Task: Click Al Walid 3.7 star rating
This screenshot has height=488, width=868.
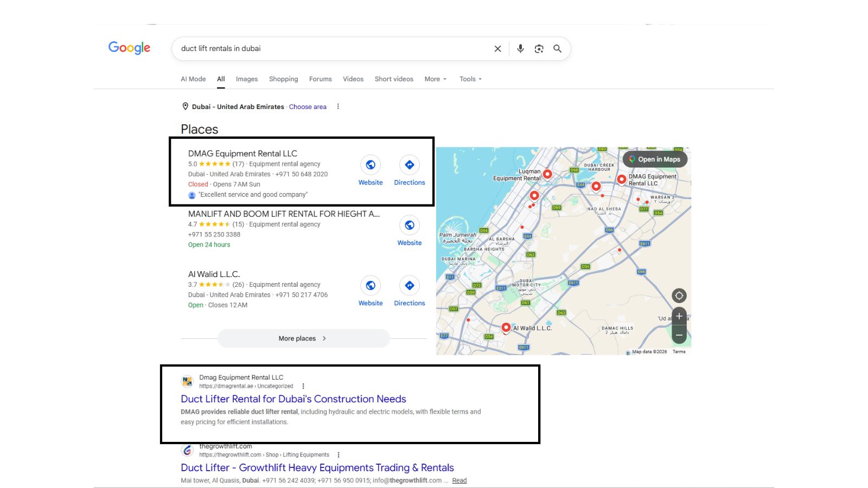Action: [x=215, y=285]
